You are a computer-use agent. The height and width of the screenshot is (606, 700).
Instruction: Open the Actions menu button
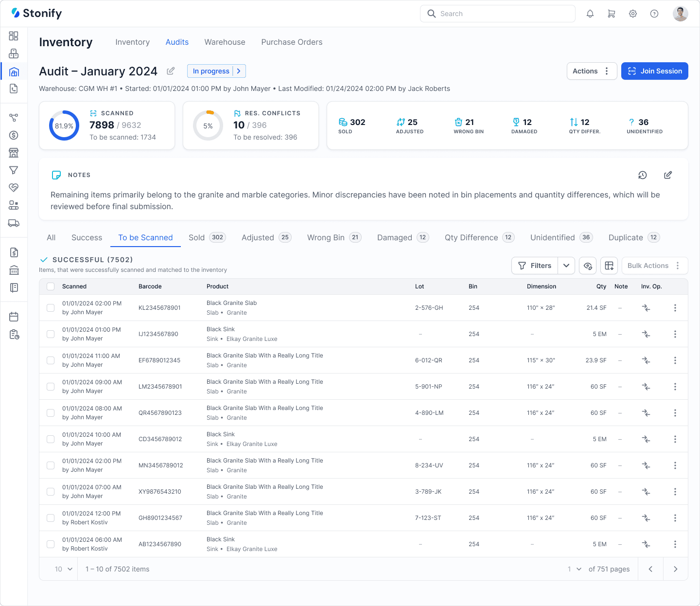[x=592, y=71]
